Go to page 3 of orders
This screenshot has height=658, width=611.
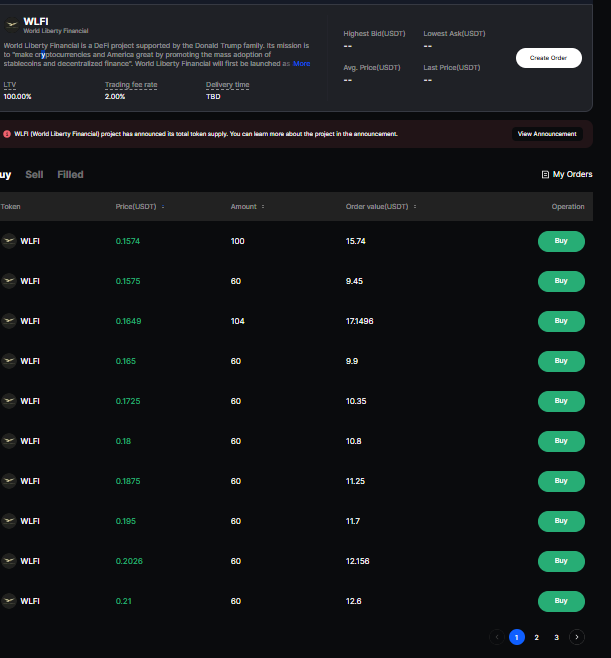coord(556,637)
